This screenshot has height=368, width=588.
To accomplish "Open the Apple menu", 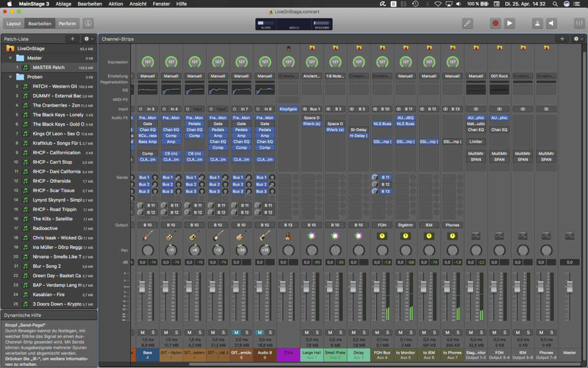I will 9,4.
